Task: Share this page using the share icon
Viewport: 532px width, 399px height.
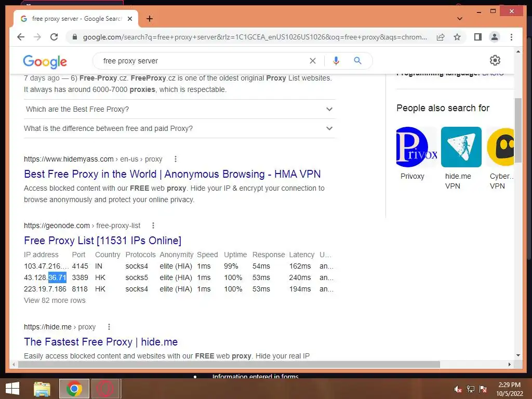Action: tap(441, 37)
